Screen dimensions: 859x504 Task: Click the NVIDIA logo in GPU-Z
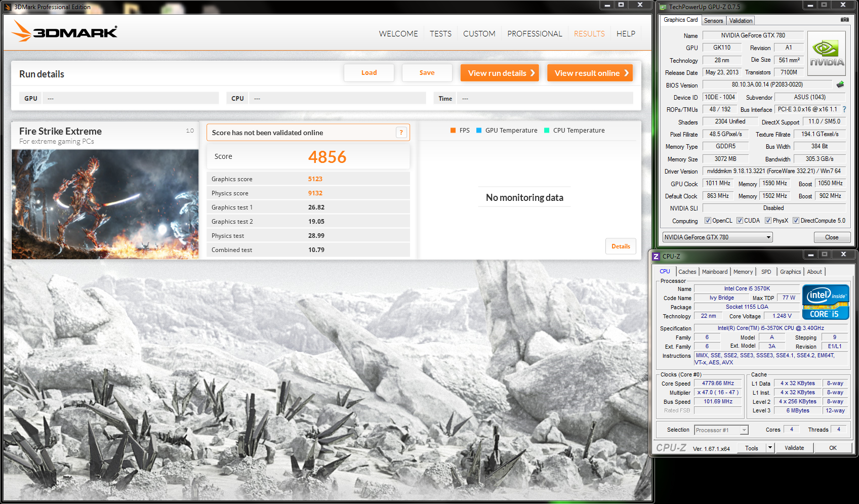point(827,54)
